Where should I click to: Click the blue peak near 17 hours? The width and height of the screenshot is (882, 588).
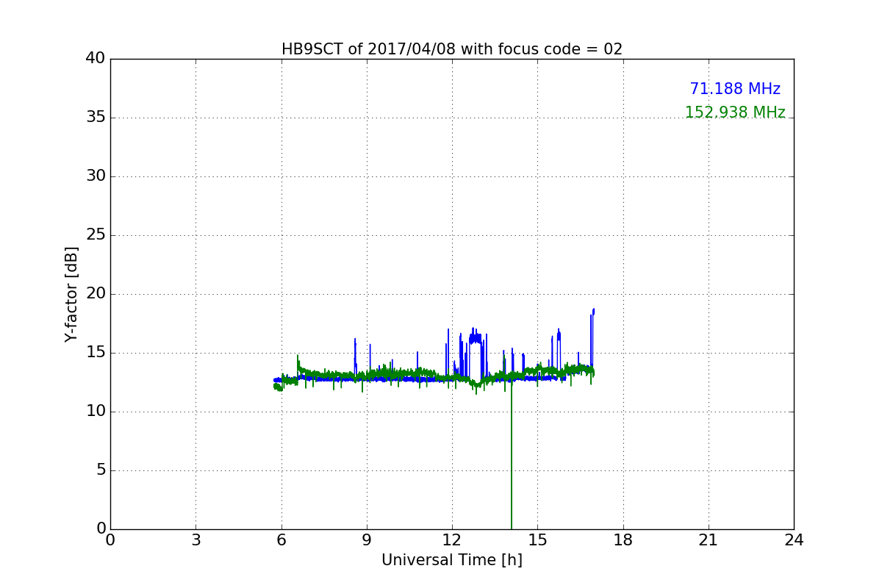click(x=592, y=312)
